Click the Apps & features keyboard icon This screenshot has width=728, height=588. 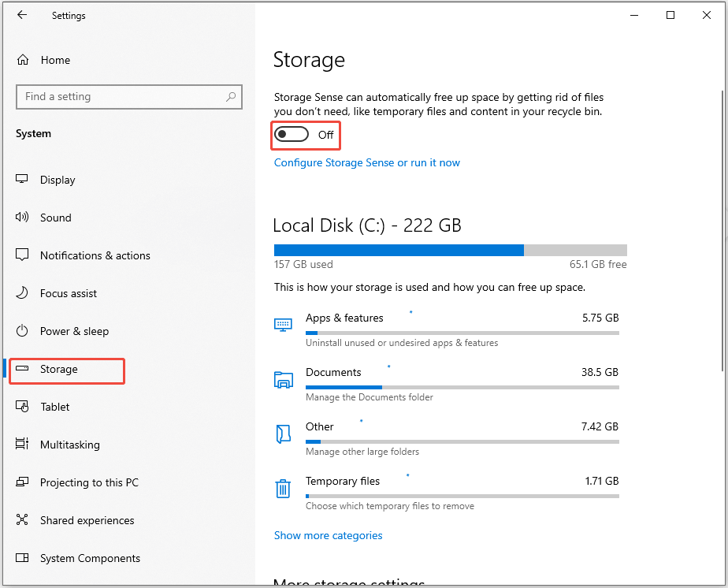point(283,325)
